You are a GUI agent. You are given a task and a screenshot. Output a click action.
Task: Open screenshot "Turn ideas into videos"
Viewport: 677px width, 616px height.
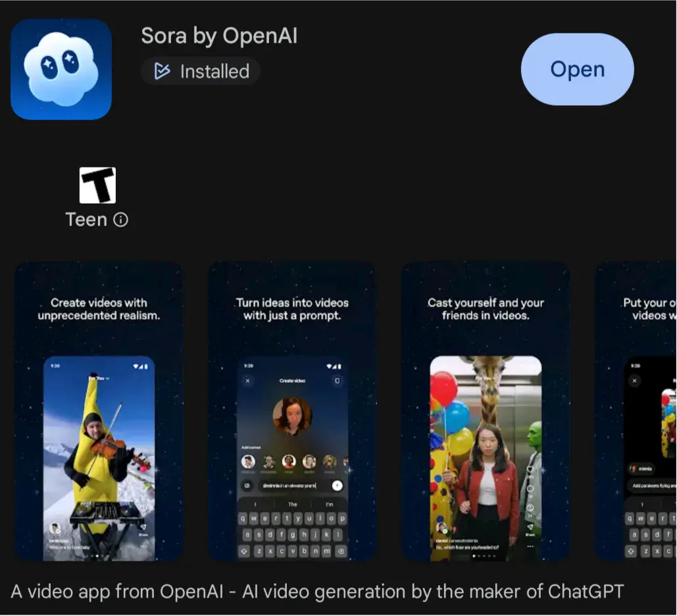pyautogui.click(x=292, y=411)
